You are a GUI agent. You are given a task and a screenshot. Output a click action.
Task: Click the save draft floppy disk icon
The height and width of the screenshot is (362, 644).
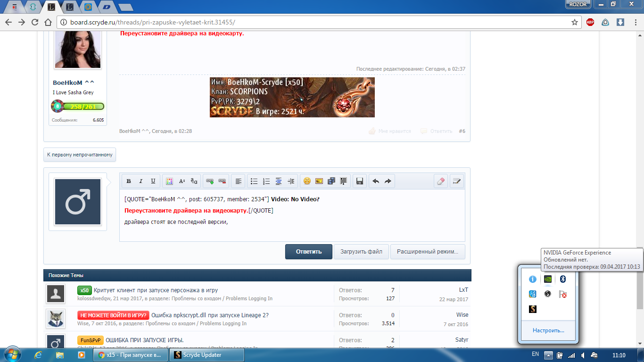359,181
